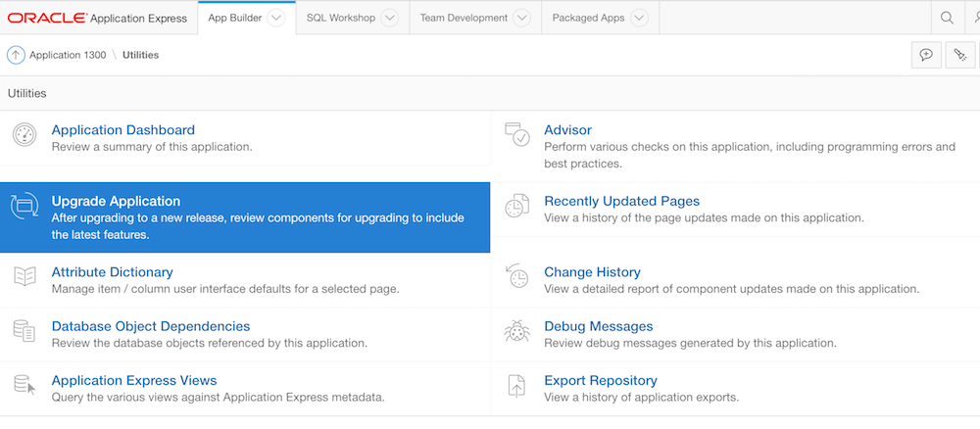Click the Application Dashboard gauge icon
The width and height of the screenshot is (980, 429).
click(x=24, y=135)
